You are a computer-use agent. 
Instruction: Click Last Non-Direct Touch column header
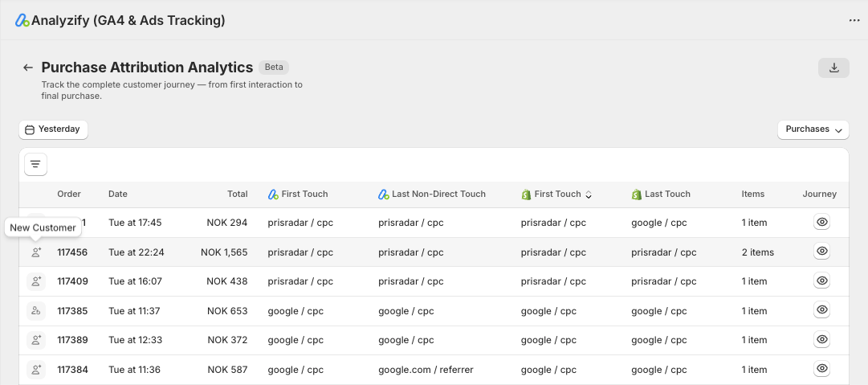pos(432,195)
